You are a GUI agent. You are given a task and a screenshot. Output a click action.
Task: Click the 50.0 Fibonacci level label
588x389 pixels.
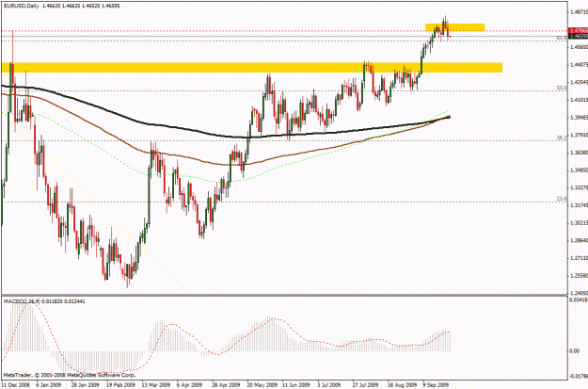pos(561,88)
